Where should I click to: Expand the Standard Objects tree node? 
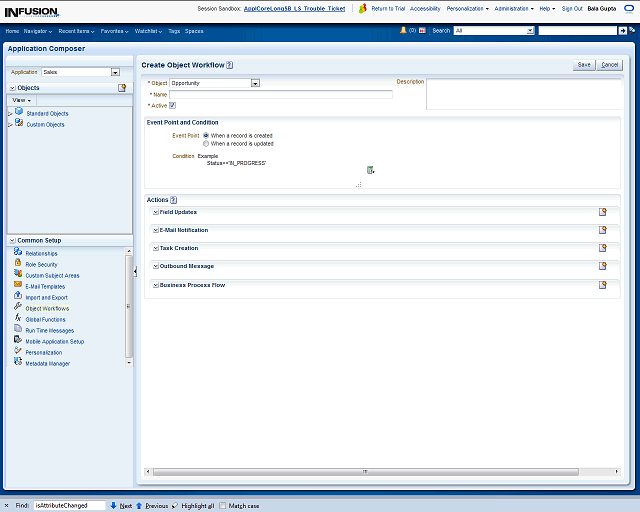pos(10,114)
